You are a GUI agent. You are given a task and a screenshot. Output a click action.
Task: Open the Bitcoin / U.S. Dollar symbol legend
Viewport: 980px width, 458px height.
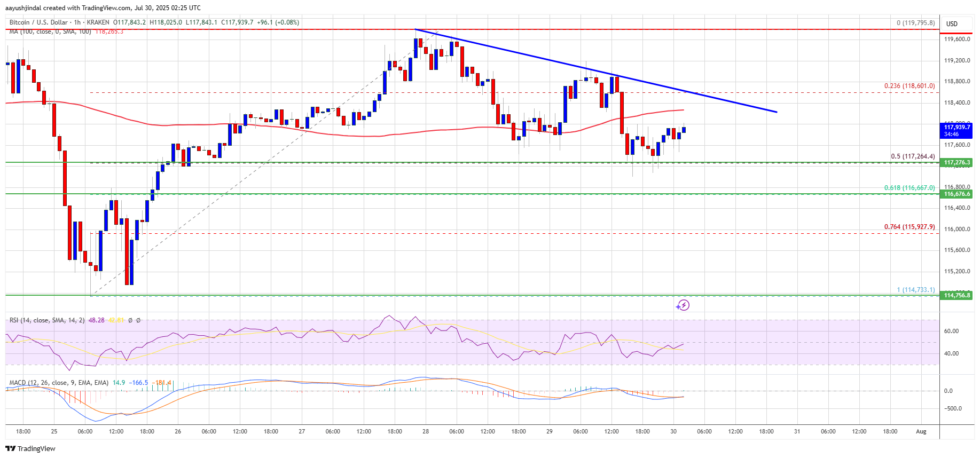pyautogui.click(x=38, y=22)
